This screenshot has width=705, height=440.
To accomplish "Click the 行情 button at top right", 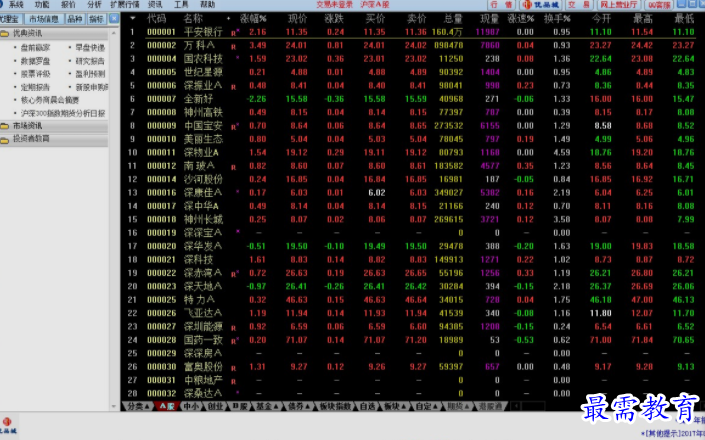I will 501,4.
